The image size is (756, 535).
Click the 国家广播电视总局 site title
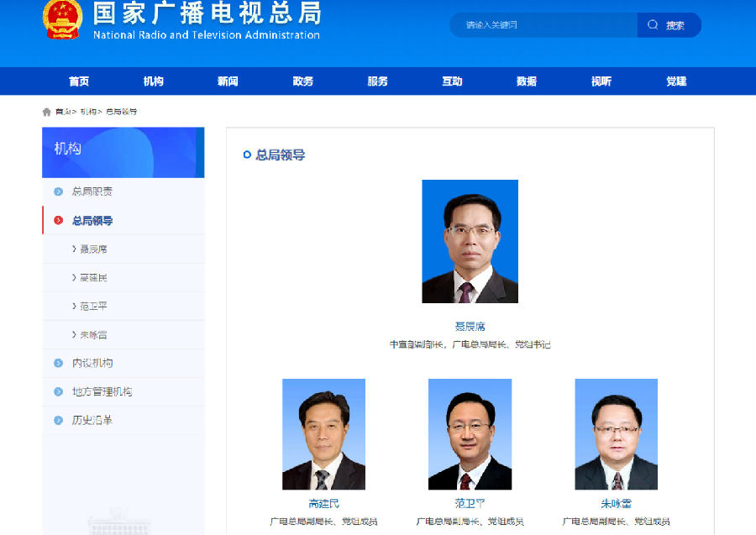point(207,13)
